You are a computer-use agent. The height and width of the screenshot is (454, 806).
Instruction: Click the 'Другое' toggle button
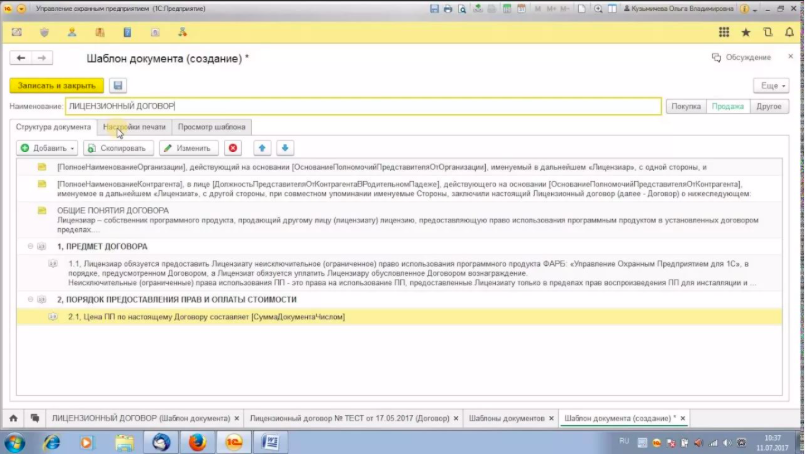pyautogui.click(x=769, y=106)
